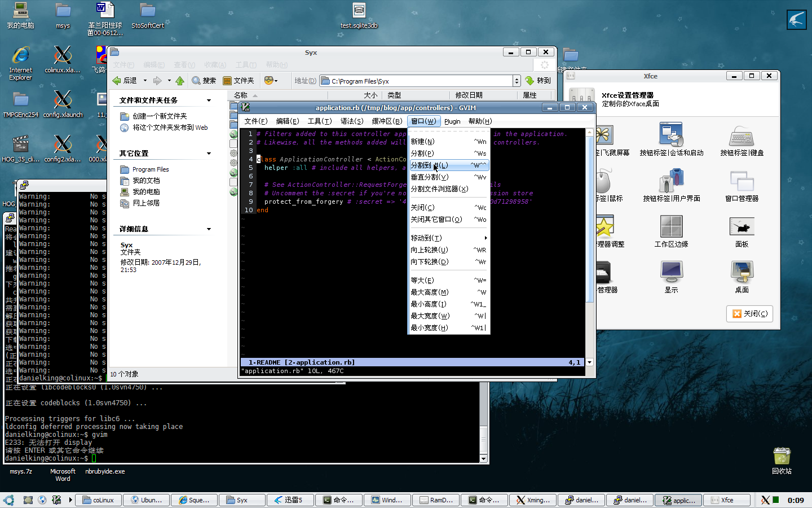Screen dimensions: 812x508
Task: Open Program Files link in Other Places
Action: [x=151, y=169]
